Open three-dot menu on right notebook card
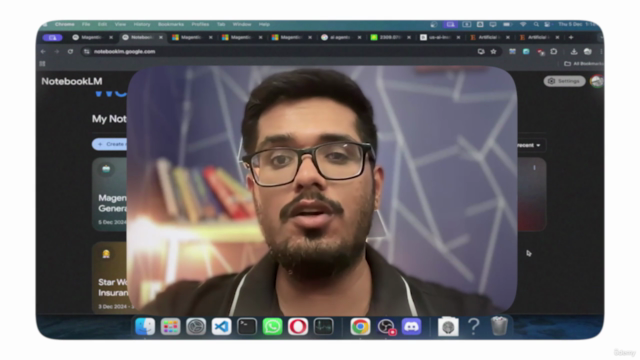640x360 pixels. click(534, 168)
